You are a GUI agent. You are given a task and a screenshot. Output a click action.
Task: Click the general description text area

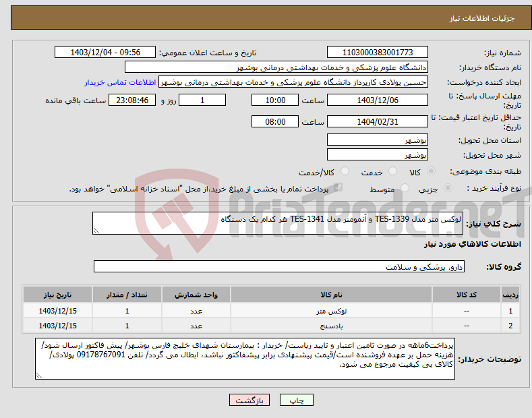coord(278,223)
